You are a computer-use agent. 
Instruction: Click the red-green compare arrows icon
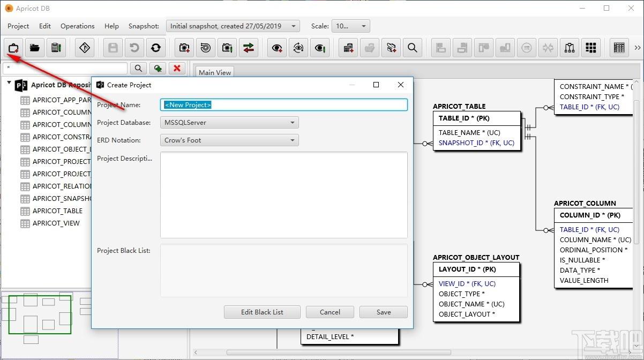(x=249, y=48)
